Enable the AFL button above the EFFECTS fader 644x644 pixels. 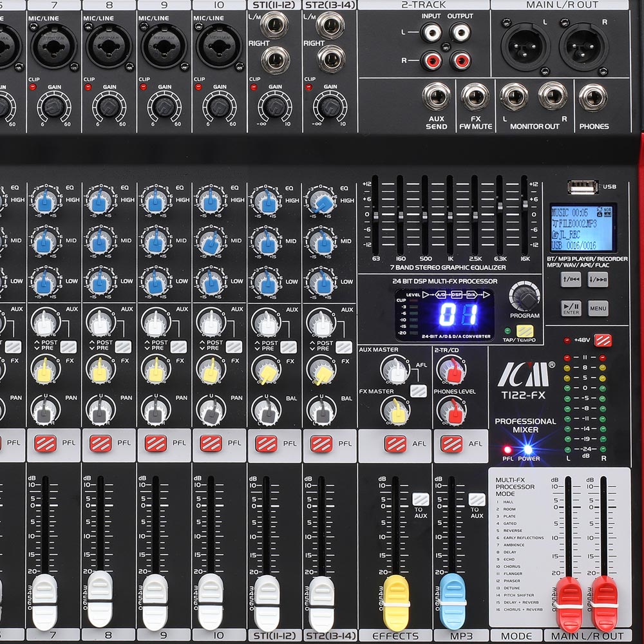(395, 444)
